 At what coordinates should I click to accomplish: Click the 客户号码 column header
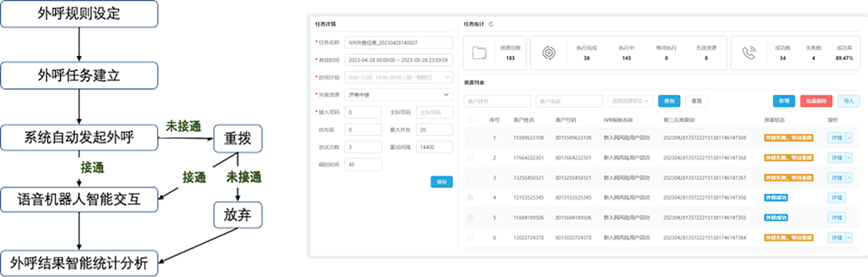[x=565, y=120]
